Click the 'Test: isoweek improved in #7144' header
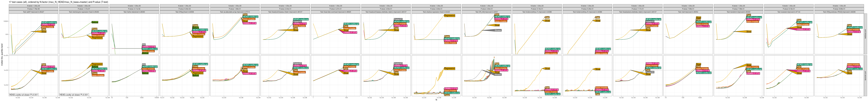Image resolution: width=868 pixels, height=102 pixels. tap(789, 12)
